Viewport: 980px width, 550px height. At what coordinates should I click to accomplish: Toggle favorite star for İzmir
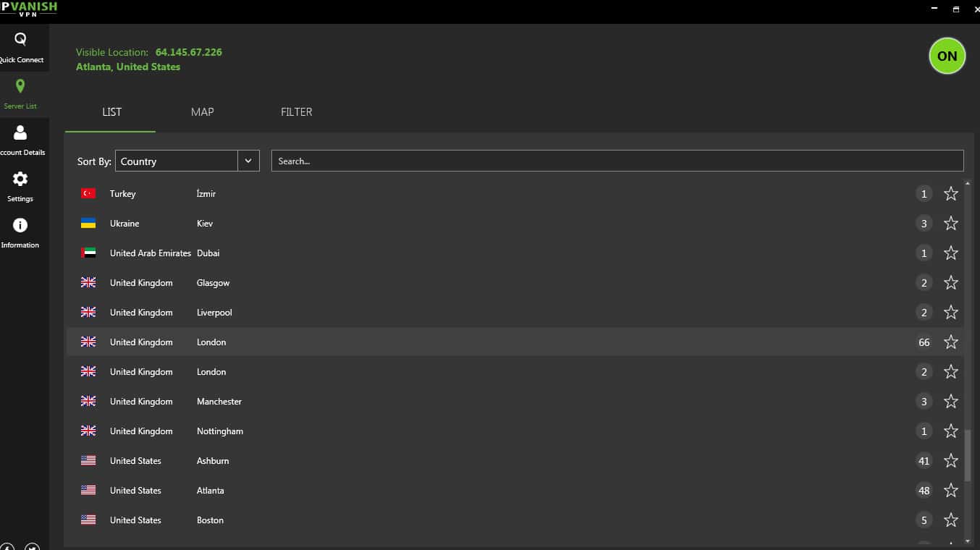pos(951,193)
